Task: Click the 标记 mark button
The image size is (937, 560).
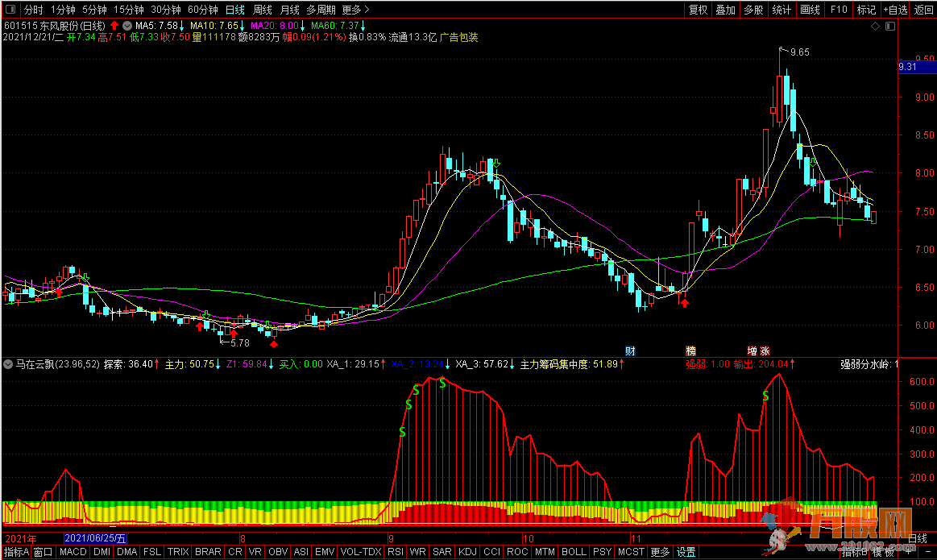Action: 866,10
